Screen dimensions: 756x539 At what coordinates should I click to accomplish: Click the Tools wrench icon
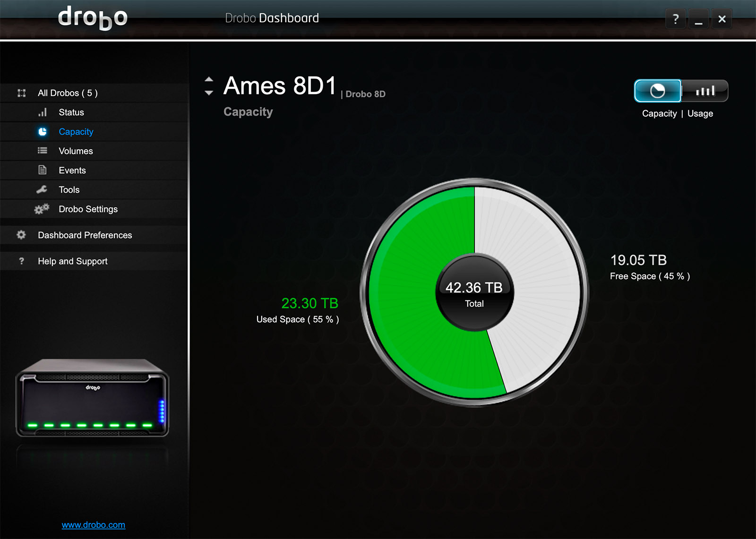click(42, 189)
